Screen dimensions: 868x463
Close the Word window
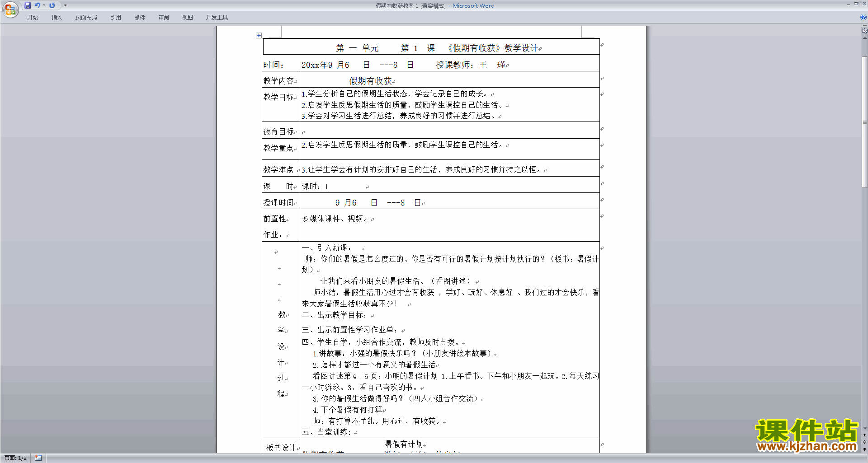coord(864,4)
